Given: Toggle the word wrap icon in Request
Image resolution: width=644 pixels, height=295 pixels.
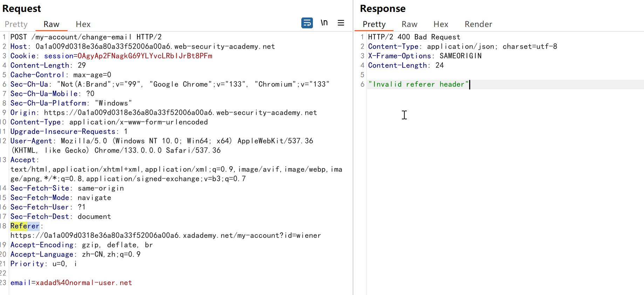Looking at the screenshot, I should [307, 23].
